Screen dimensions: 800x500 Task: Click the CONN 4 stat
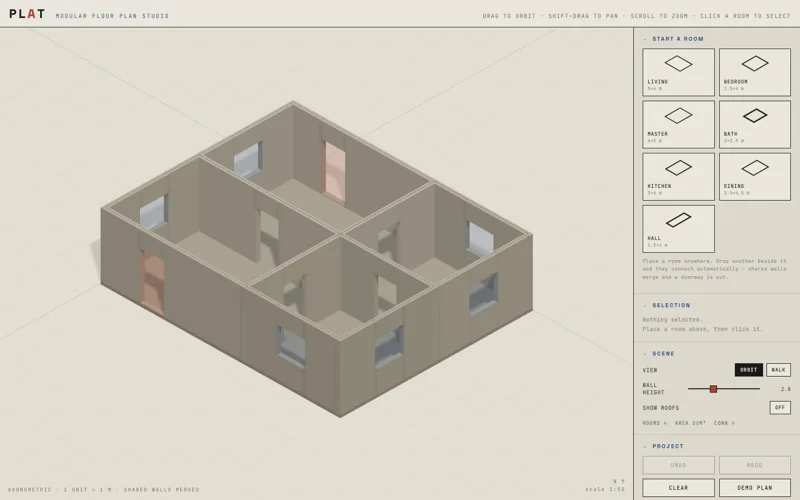pos(724,423)
